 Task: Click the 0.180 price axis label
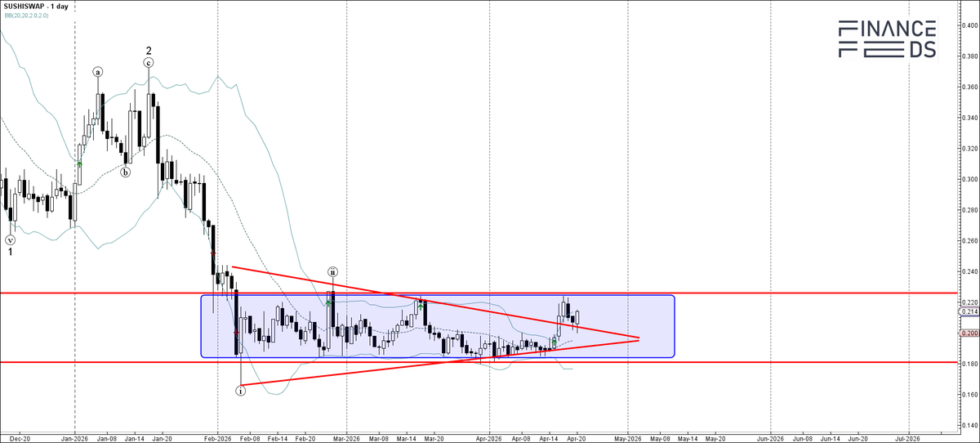point(968,364)
